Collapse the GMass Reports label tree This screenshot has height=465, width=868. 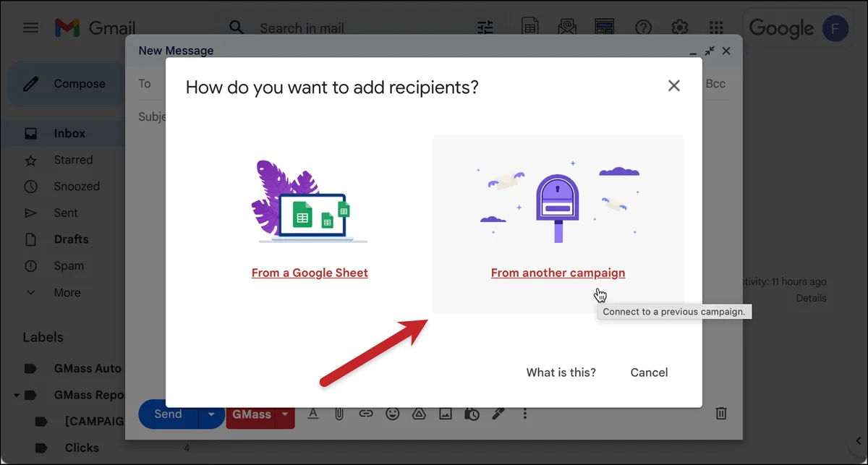(17, 395)
